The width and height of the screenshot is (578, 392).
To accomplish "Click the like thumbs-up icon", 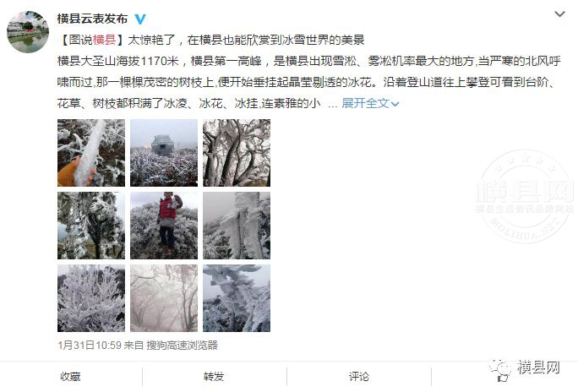I will [503, 378].
